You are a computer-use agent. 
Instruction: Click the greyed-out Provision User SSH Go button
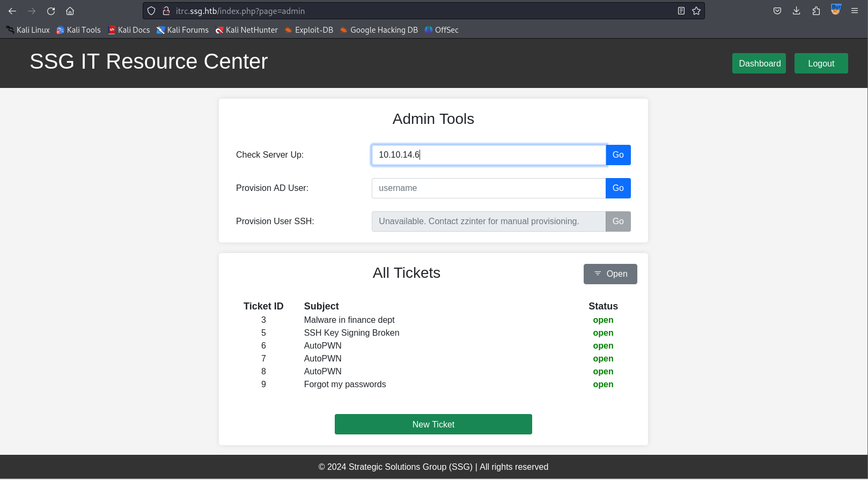pyautogui.click(x=618, y=221)
